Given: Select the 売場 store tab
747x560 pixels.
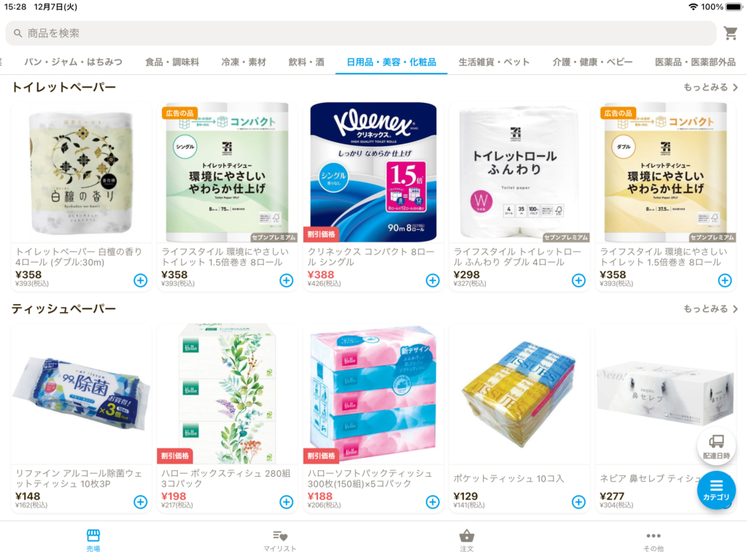Looking at the screenshot, I should pyautogui.click(x=93, y=541).
